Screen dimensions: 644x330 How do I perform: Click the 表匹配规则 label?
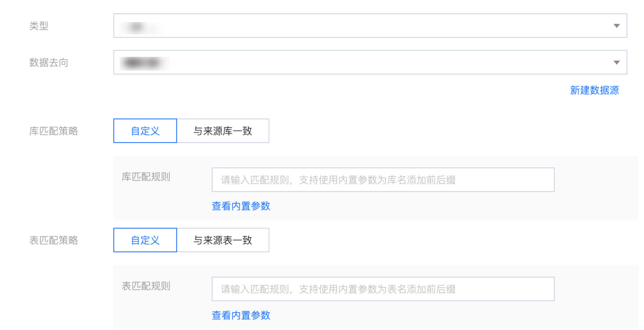[146, 286]
